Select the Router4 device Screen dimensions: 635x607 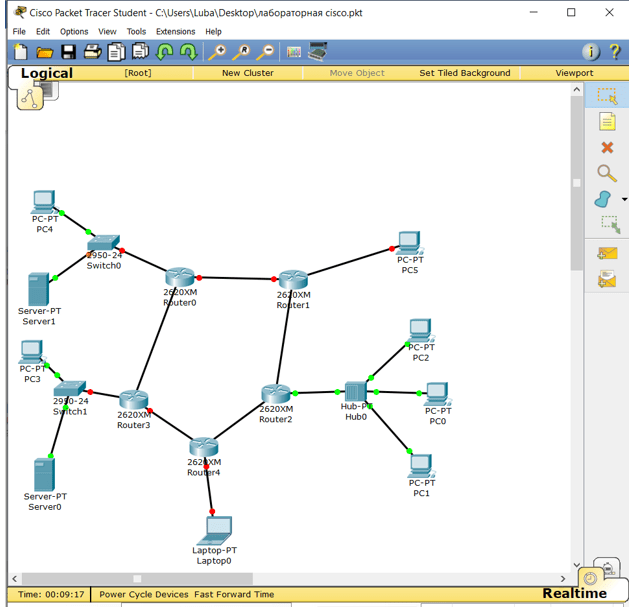204,447
